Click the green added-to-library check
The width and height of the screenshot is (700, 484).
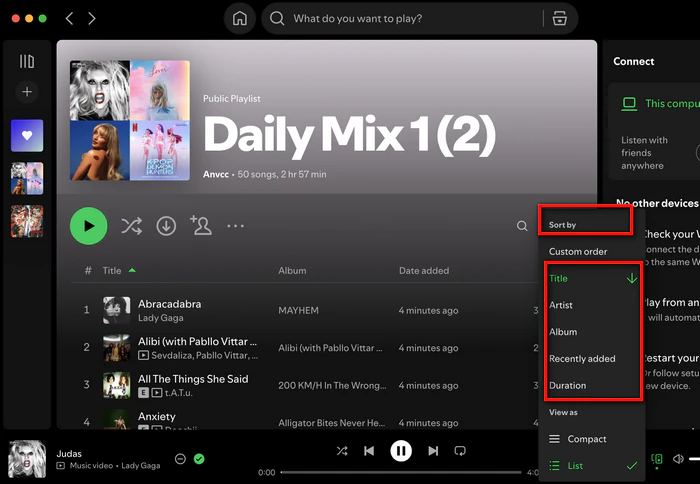click(199, 459)
